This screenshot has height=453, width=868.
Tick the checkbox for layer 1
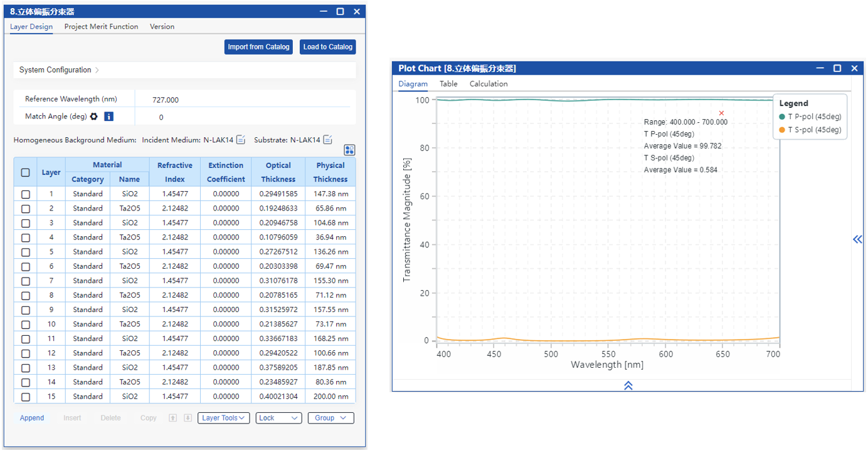tap(26, 194)
